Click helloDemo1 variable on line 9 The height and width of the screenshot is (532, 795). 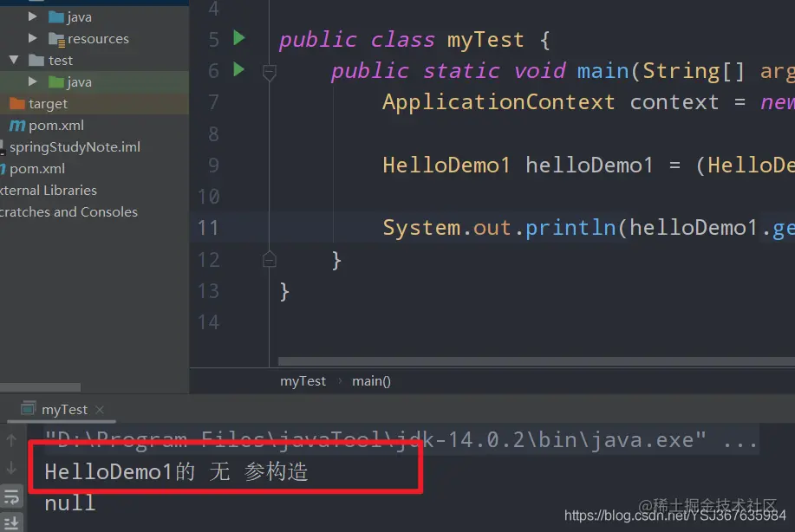590,165
